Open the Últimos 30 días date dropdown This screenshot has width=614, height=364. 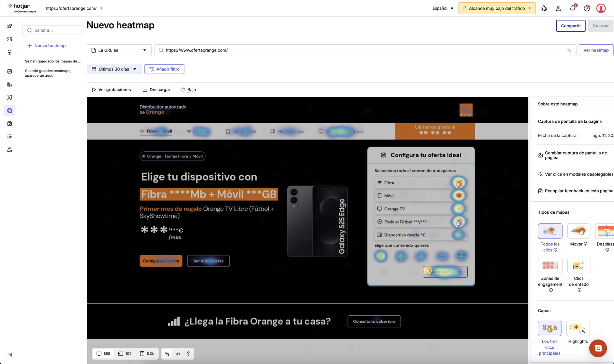tap(114, 69)
